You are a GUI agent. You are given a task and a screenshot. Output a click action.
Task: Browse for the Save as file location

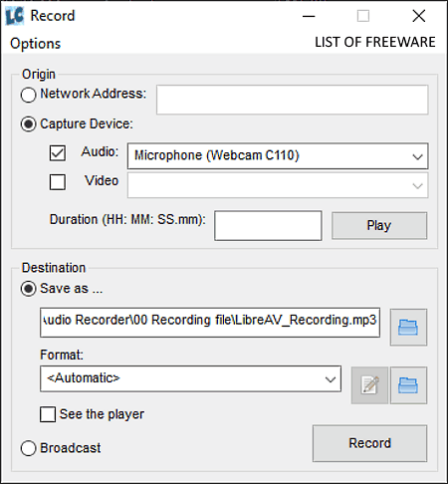pos(408,328)
